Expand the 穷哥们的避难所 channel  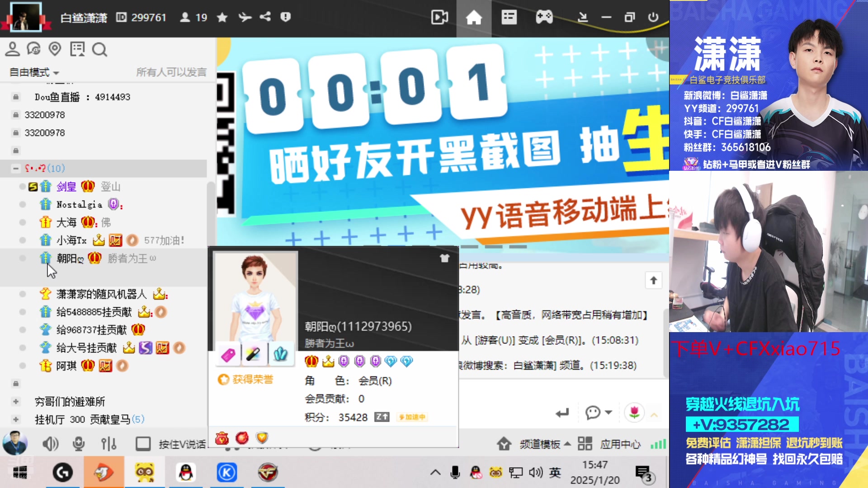tap(16, 401)
